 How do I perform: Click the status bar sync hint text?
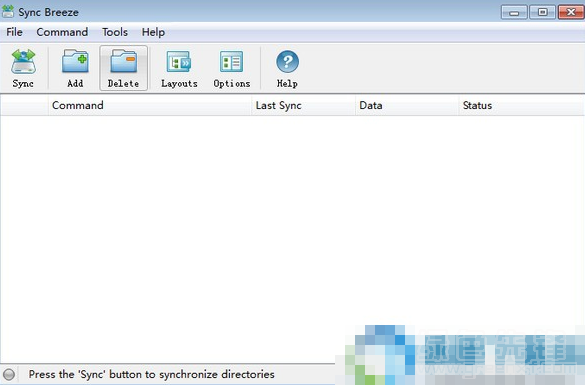coord(151,374)
